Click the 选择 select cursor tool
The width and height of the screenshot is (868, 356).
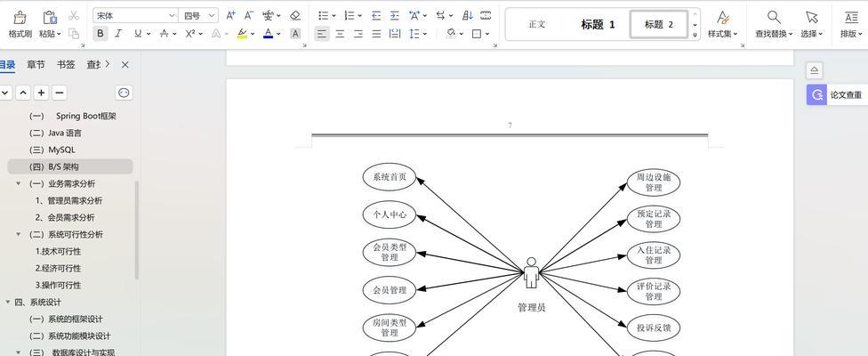[812, 24]
